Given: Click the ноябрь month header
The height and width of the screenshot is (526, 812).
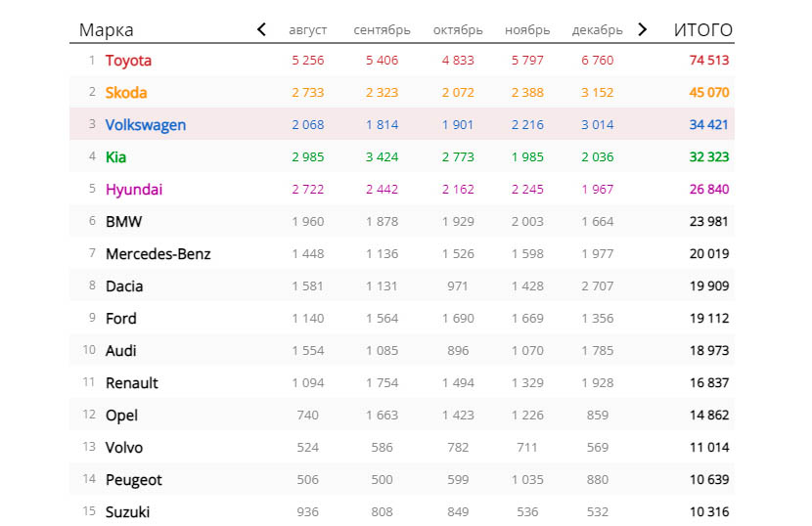Looking at the screenshot, I should coord(527,30).
